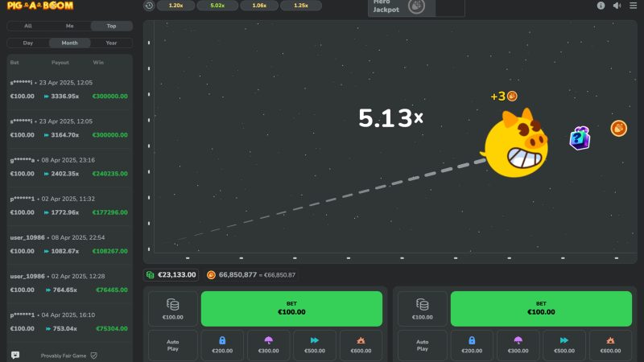Click the 5.02x history multiplier chip
The width and height of the screenshot is (644, 362).
217,6
